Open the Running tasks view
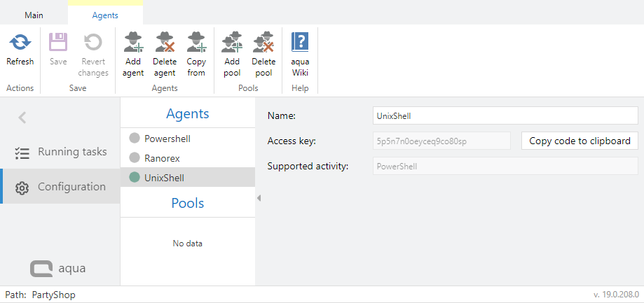Viewport: 644px width, 303px height. (x=71, y=152)
